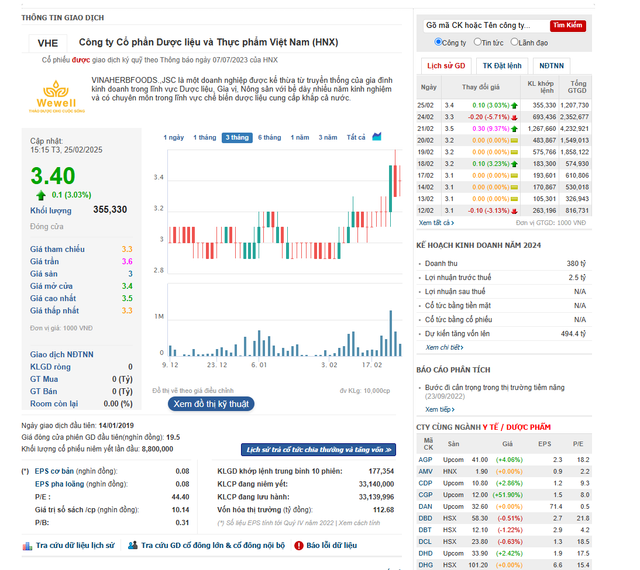Set chart range to 3 năm
Image resolution: width=640 pixels, height=570 pixels.
pos(328,138)
